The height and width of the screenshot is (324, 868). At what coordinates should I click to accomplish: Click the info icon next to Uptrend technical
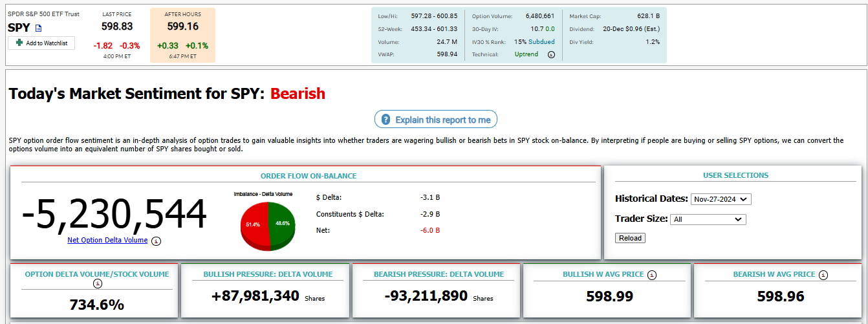point(551,55)
